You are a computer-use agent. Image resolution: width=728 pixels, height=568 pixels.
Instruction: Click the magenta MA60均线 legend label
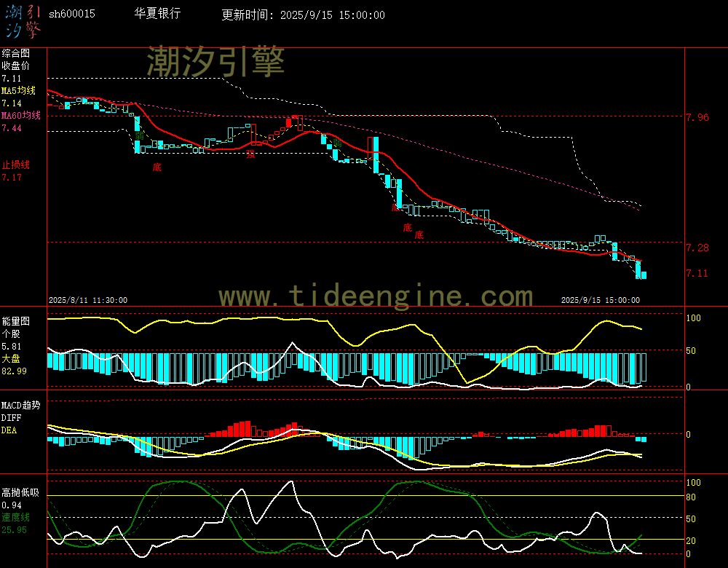point(20,115)
